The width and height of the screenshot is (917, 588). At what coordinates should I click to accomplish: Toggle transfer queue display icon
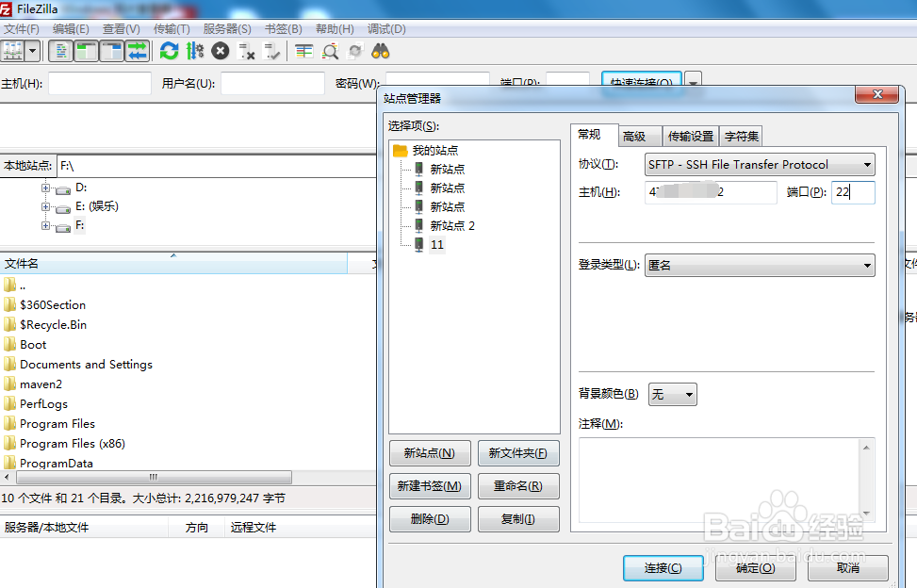(138, 52)
